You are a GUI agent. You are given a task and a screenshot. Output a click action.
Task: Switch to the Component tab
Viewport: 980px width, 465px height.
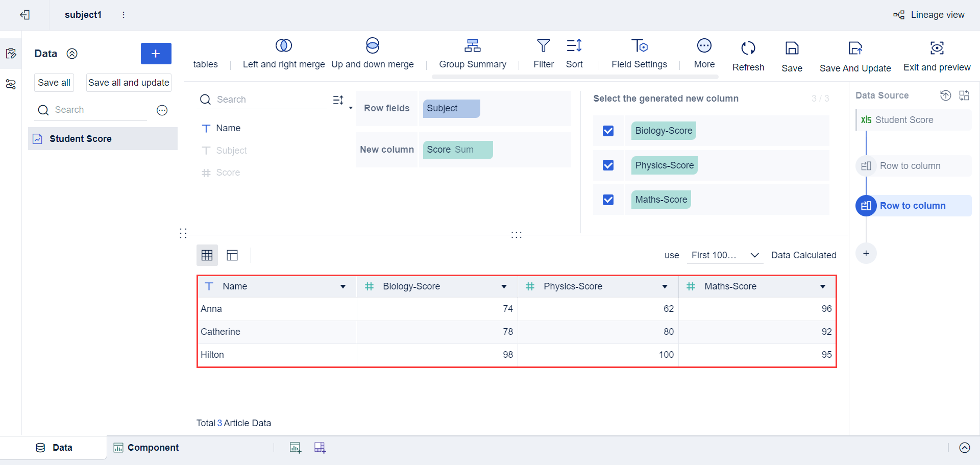tap(152, 447)
